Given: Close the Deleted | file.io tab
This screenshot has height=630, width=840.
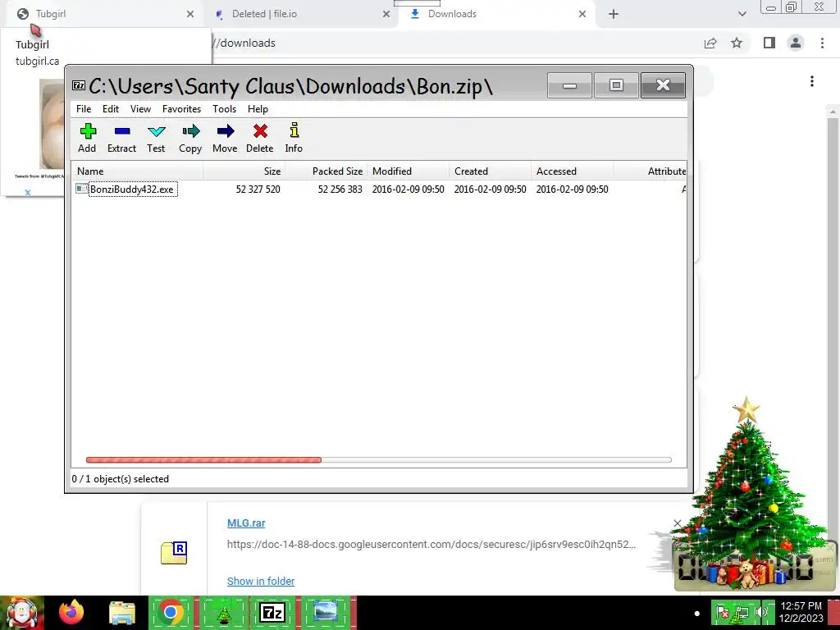Looking at the screenshot, I should coord(386,14).
